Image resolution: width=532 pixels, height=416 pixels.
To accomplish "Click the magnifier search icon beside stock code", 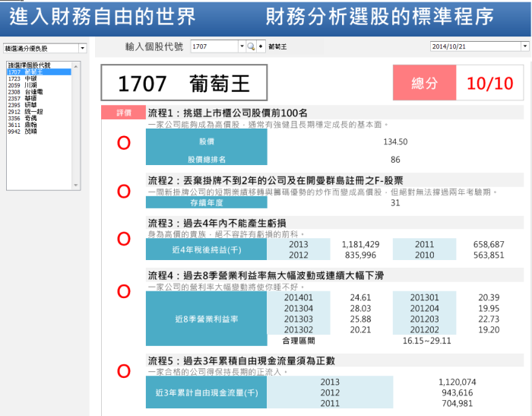I will (251, 46).
